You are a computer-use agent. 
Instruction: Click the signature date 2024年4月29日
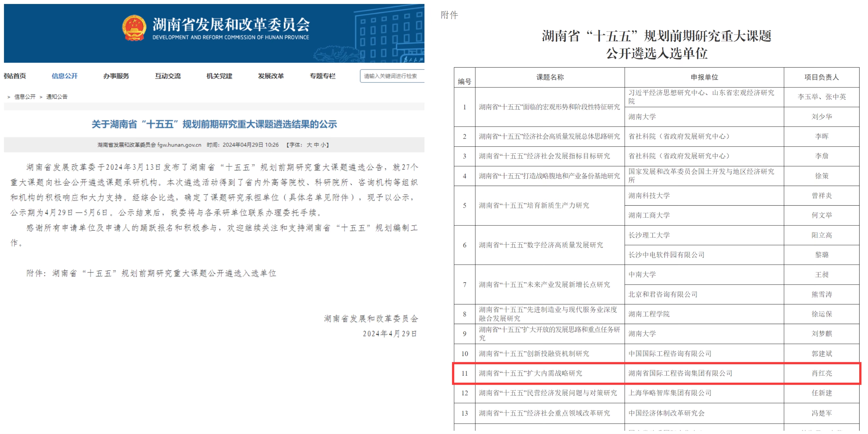[390, 334]
